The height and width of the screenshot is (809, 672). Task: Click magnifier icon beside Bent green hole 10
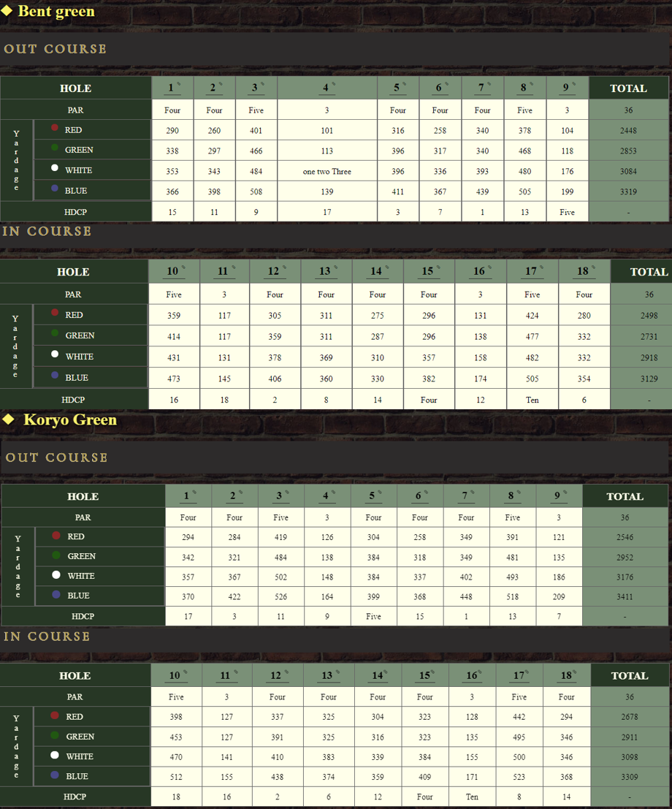coord(183,267)
